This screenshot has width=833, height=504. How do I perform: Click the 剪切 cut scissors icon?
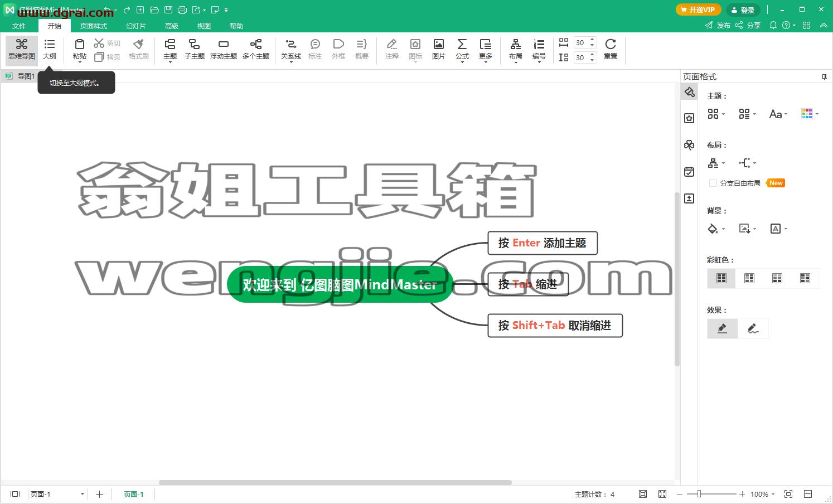point(99,43)
